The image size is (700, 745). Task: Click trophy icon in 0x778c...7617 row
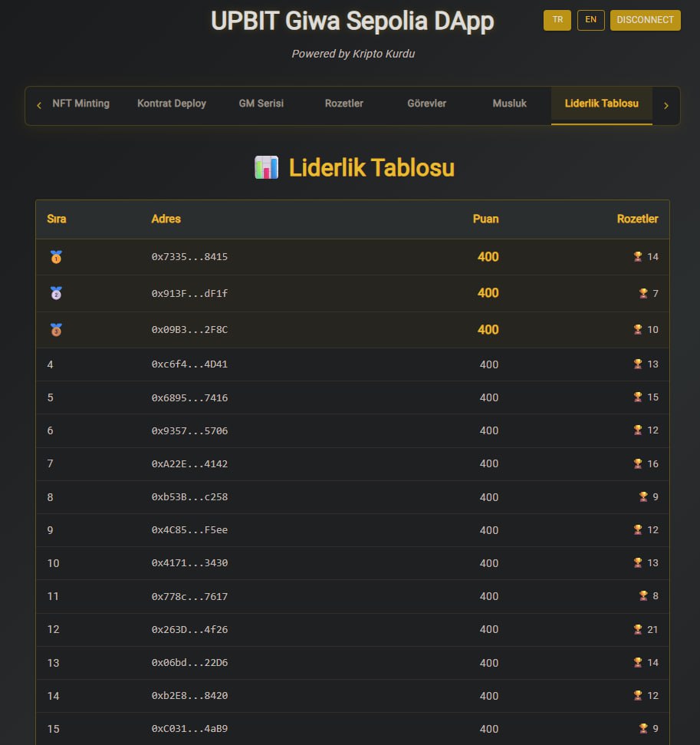pos(643,595)
